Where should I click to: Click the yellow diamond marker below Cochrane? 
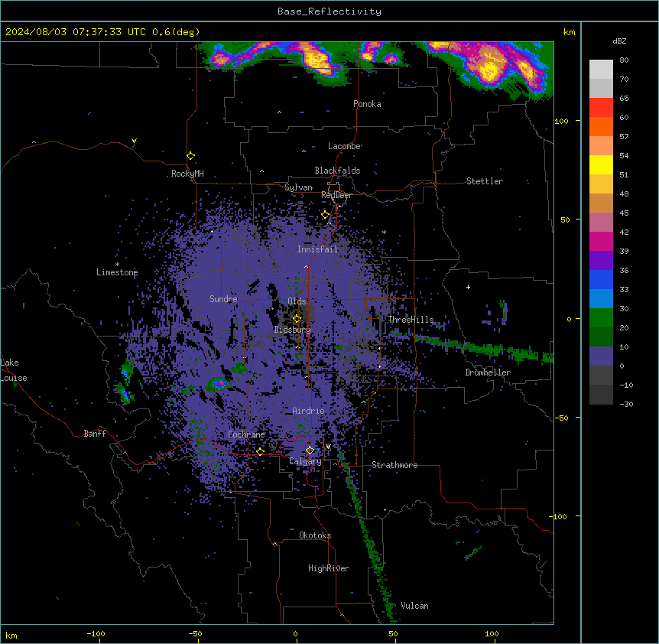click(260, 452)
